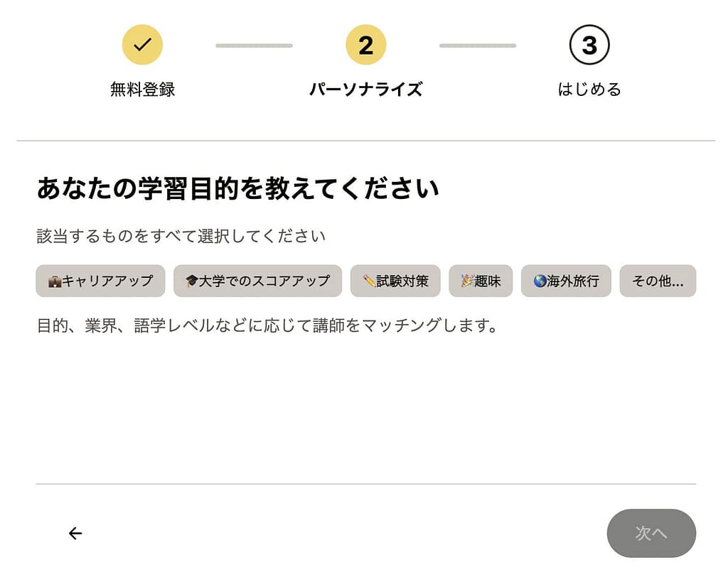Select the ✏️試験対策 exam prep chip
The image size is (728, 577).
395,281
